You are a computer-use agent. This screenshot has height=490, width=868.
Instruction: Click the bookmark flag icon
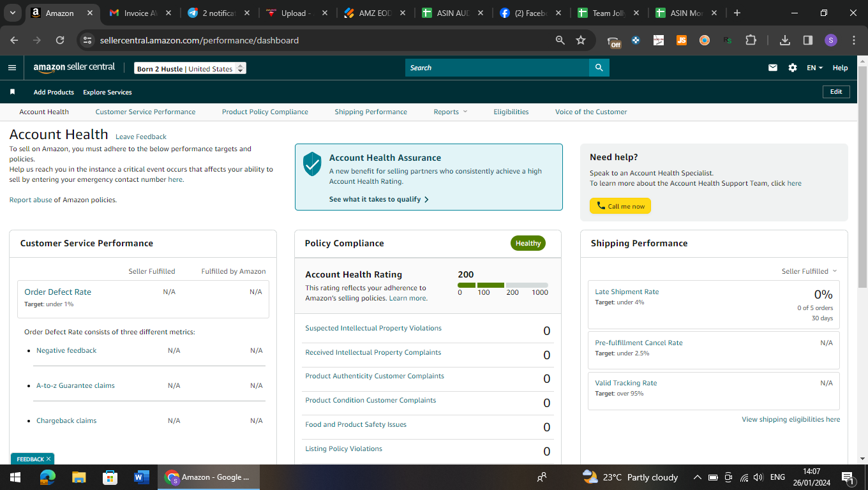click(x=12, y=92)
